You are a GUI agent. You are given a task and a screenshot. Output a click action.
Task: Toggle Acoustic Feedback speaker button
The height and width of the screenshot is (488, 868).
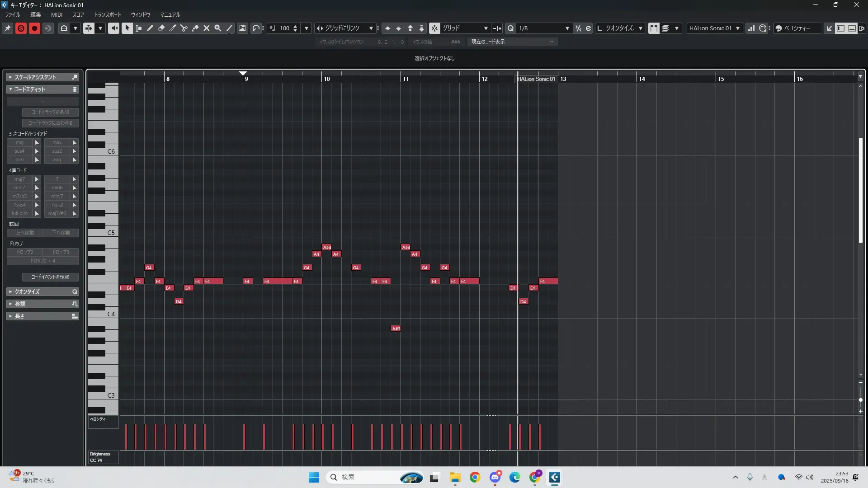113,28
